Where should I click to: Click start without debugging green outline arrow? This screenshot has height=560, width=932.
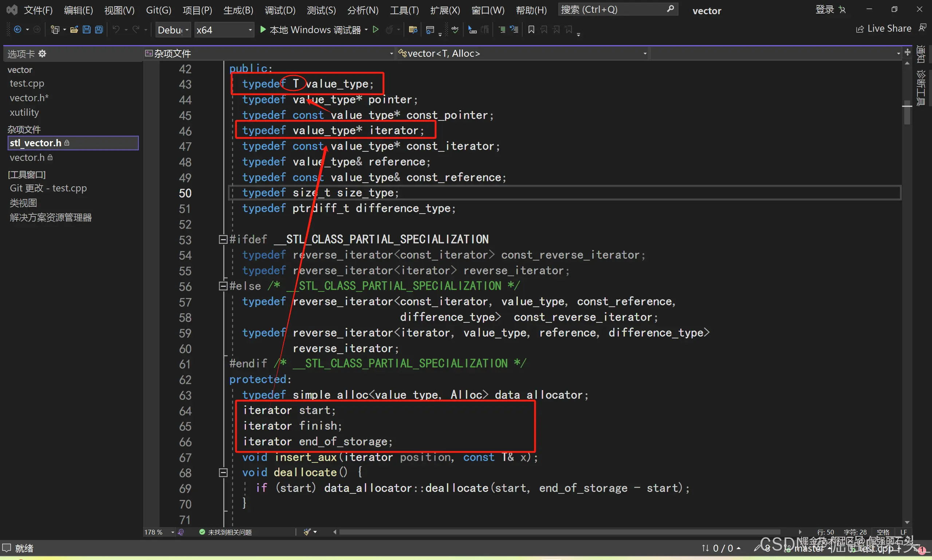pyautogui.click(x=375, y=29)
